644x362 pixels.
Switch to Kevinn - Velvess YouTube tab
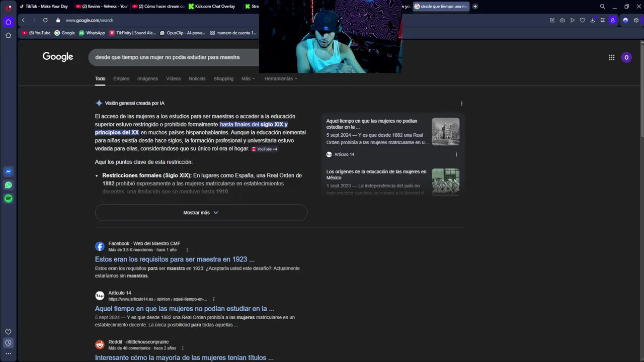[x=102, y=7]
